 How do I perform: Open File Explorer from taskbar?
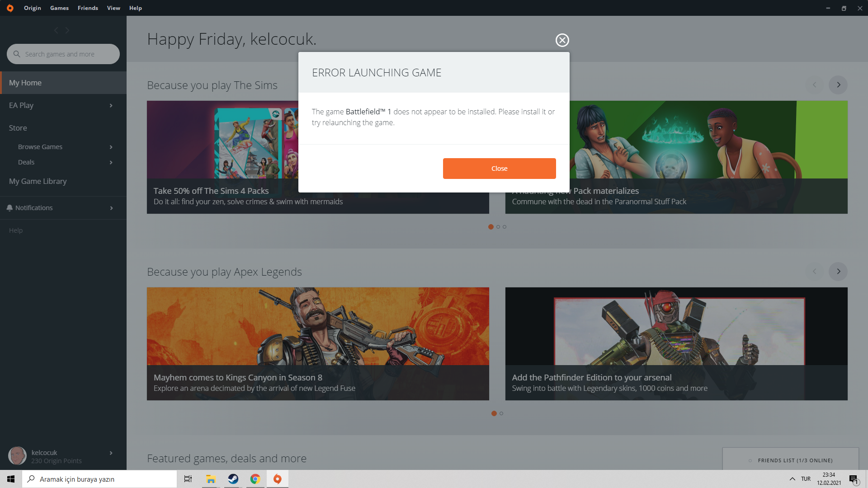pos(211,479)
